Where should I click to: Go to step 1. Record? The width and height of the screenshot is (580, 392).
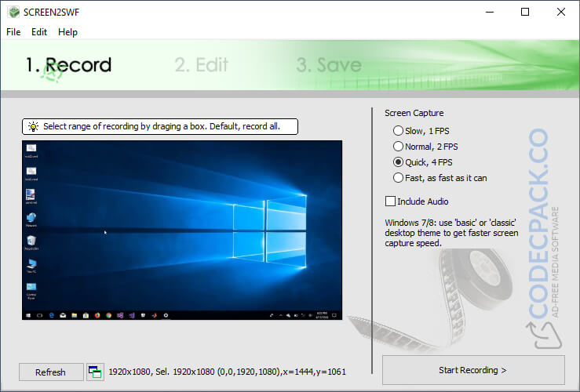[69, 65]
